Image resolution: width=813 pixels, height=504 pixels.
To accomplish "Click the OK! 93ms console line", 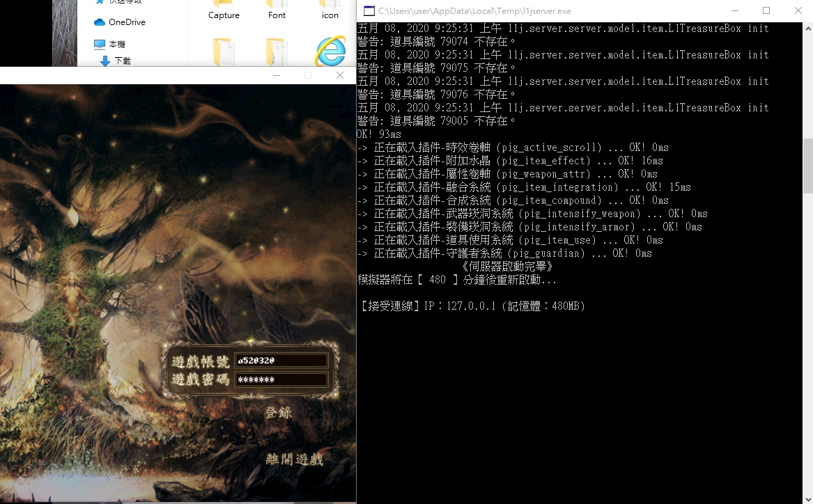I will click(379, 134).
